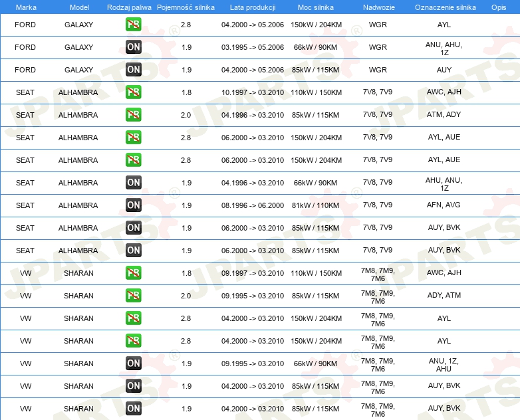
Task: Click the ON diesel icon for Galaxy 66kW
Action: pyautogui.click(x=133, y=47)
